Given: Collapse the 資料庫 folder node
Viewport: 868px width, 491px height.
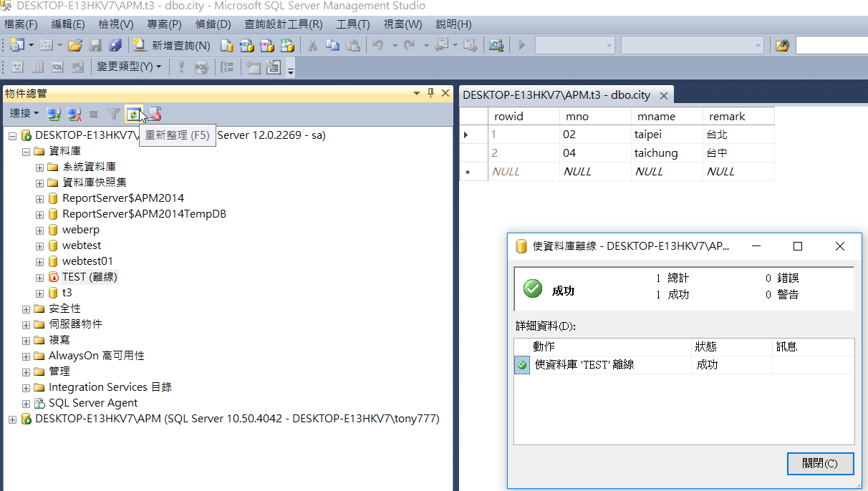Looking at the screenshot, I should (26, 151).
